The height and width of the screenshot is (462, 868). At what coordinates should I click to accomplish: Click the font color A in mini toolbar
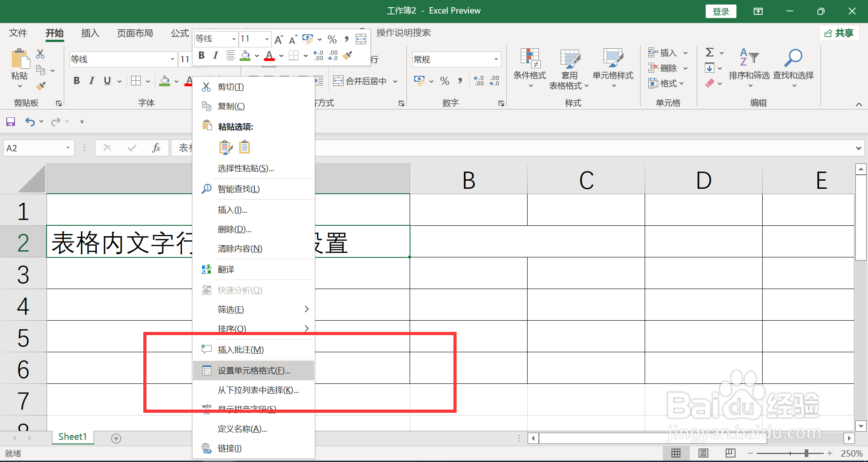pyautogui.click(x=269, y=56)
